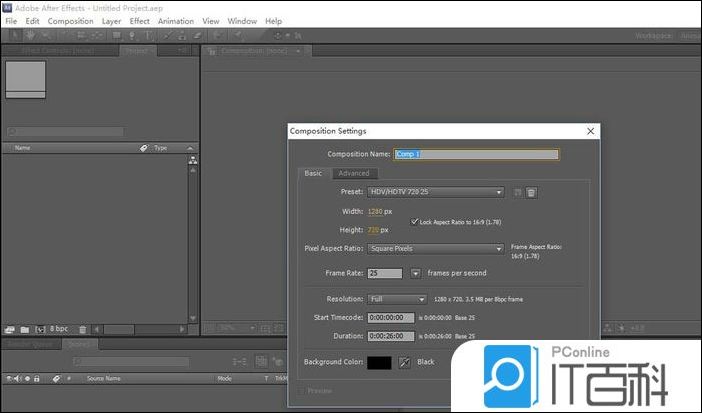Image resolution: width=702 pixels, height=413 pixels.
Task: Expand the Resolution dropdown set to Full
Action: click(x=397, y=299)
